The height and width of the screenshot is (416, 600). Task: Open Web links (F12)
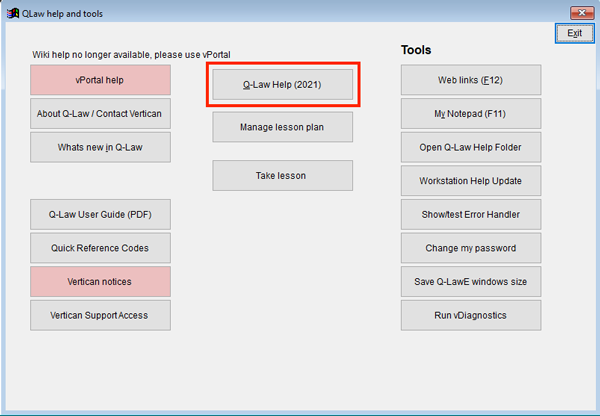[471, 80]
